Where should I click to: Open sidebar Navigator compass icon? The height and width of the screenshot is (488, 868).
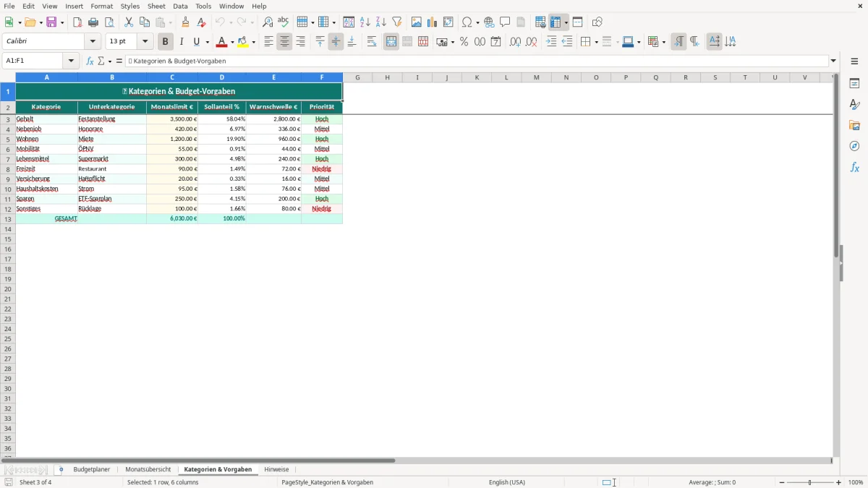pos(854,146)
